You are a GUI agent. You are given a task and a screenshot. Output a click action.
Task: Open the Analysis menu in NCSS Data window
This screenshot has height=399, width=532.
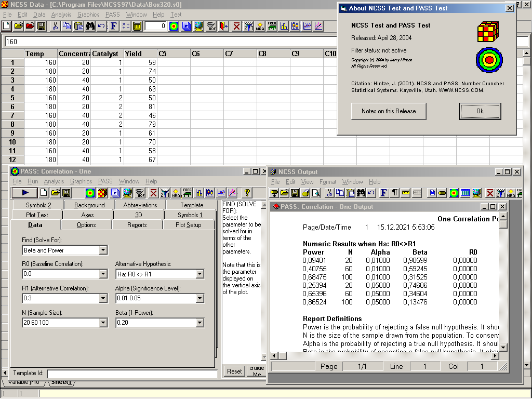[x=61, y=15]
